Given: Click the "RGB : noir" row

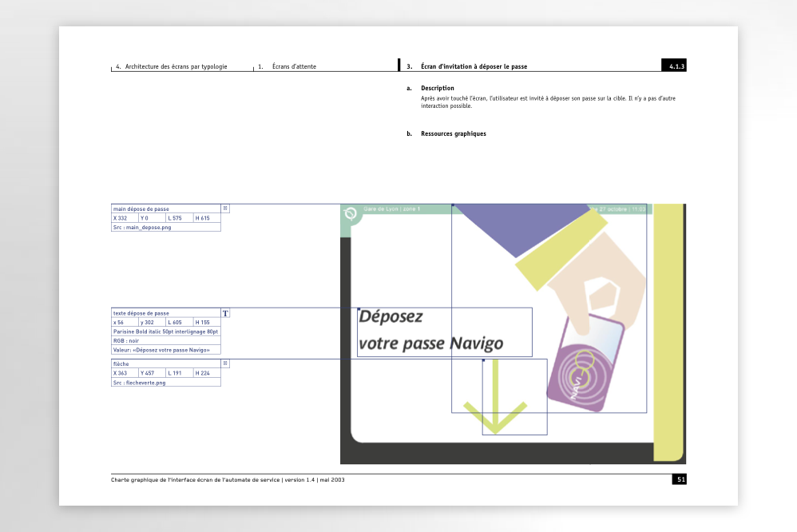Looking at the screenshot, I should pos(165,341).
